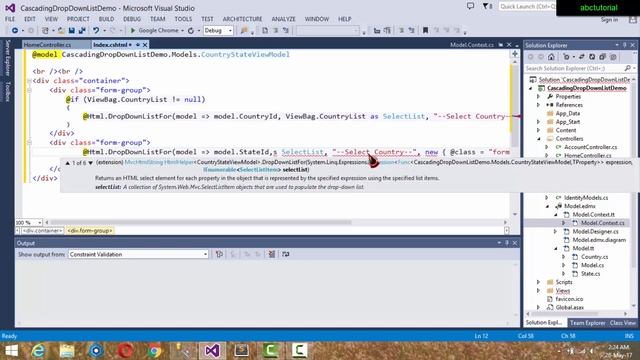Open the TOOLS menu
Image resolution: width=640 pixels, height=360 pixels.
pos(183,19)
